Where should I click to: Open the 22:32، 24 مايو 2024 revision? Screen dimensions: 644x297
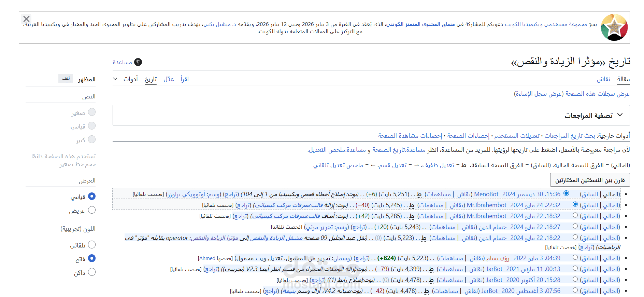535,205
